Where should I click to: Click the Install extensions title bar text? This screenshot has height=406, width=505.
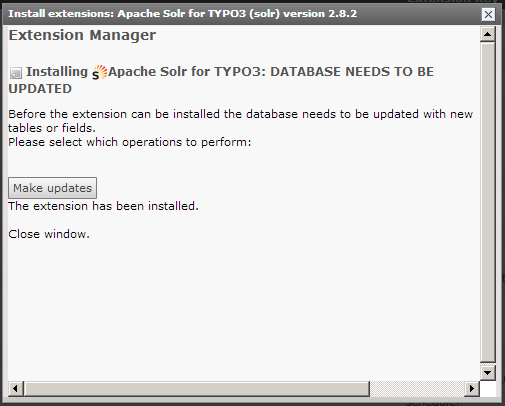(x=183, y=14)
